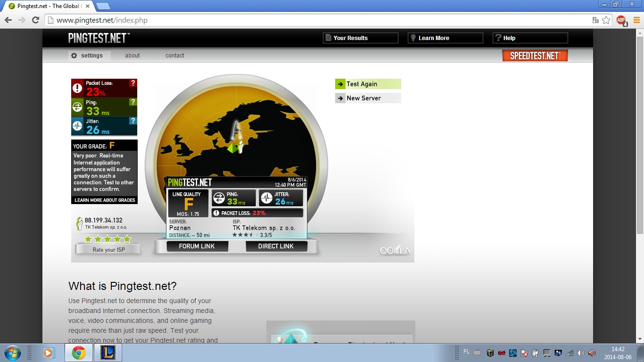Click the settings gear icon
The height and width of the screenshot is (362, 644).
pyautogui.click(x=74, y=56)
